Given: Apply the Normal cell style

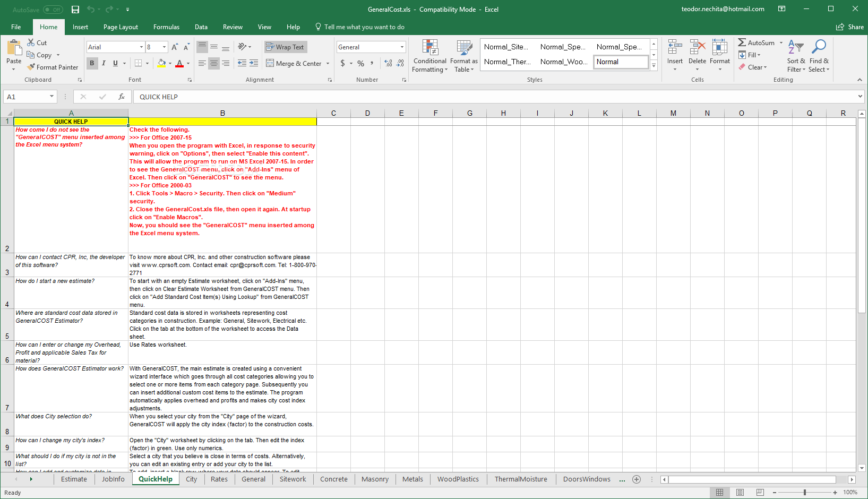Looking at the screenshot, I should pyautogui.click(x=621, y=62).
